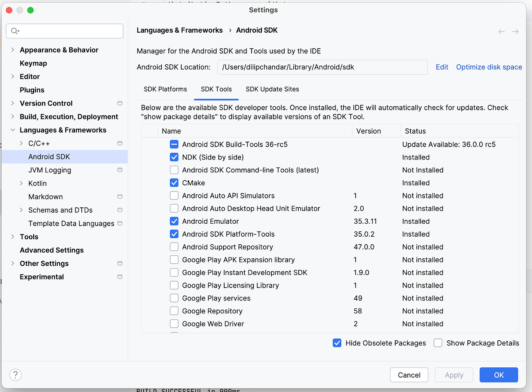532x392 pixels.
Task: Click the Optimize disk space link
Action: pos(489,67)
